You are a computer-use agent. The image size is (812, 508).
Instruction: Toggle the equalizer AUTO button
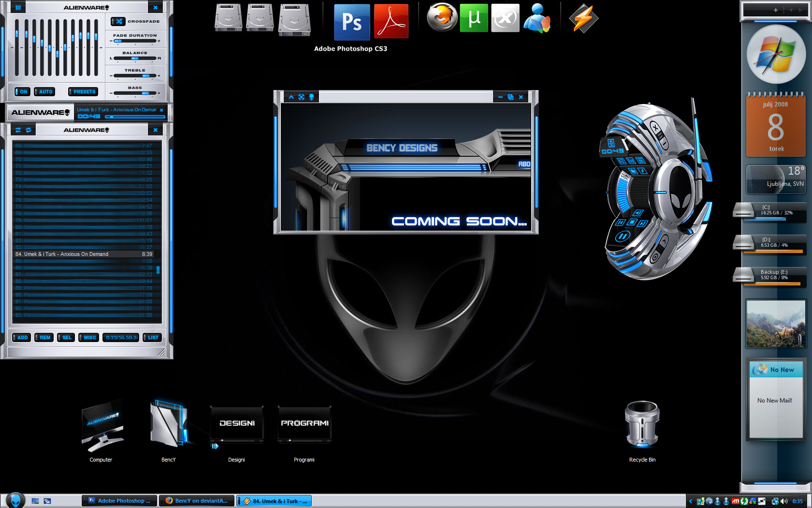[44, 91]
